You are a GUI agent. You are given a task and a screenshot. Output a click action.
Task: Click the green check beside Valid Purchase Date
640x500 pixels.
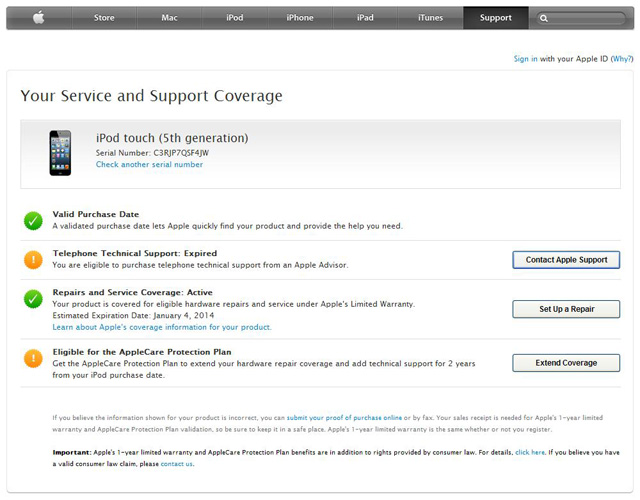click(33, 220)
